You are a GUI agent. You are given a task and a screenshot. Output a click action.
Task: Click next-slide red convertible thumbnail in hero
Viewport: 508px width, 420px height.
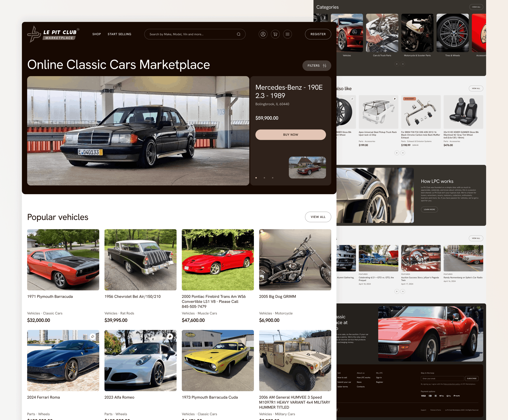pos(307,167)
